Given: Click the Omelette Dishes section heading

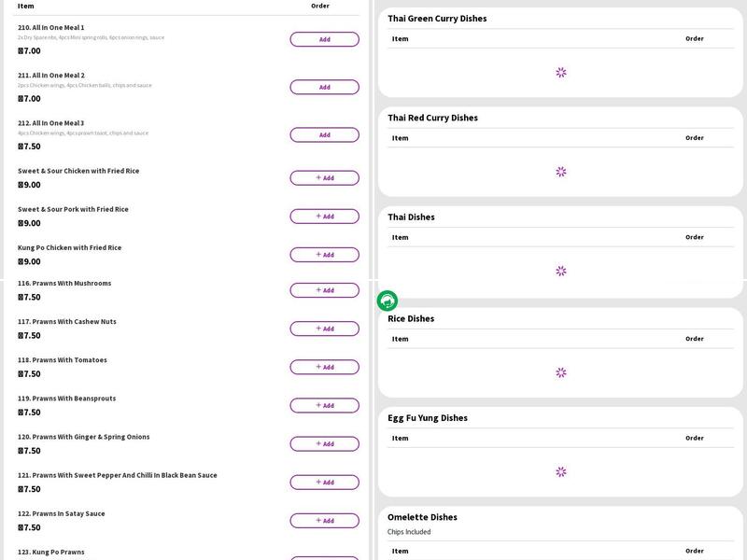Looking at the screenshot, I should [x=422, y=517].
